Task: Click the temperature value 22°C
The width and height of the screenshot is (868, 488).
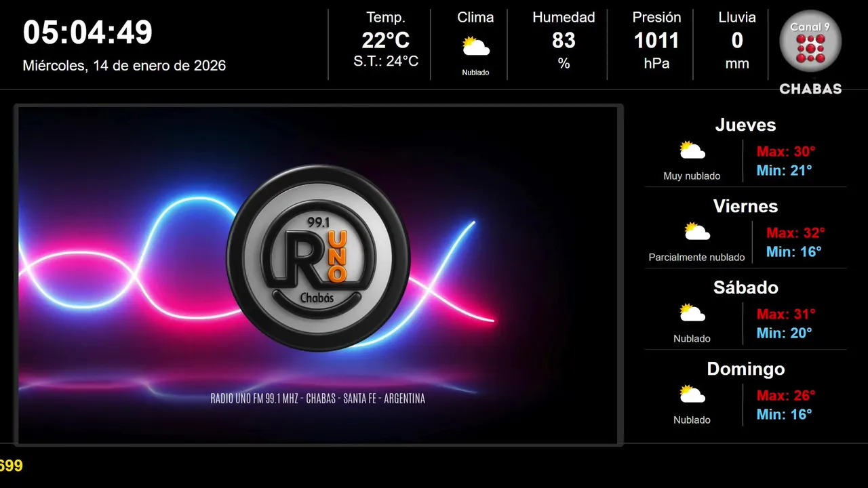Action: pyautogui.click(x=386, y=41)
